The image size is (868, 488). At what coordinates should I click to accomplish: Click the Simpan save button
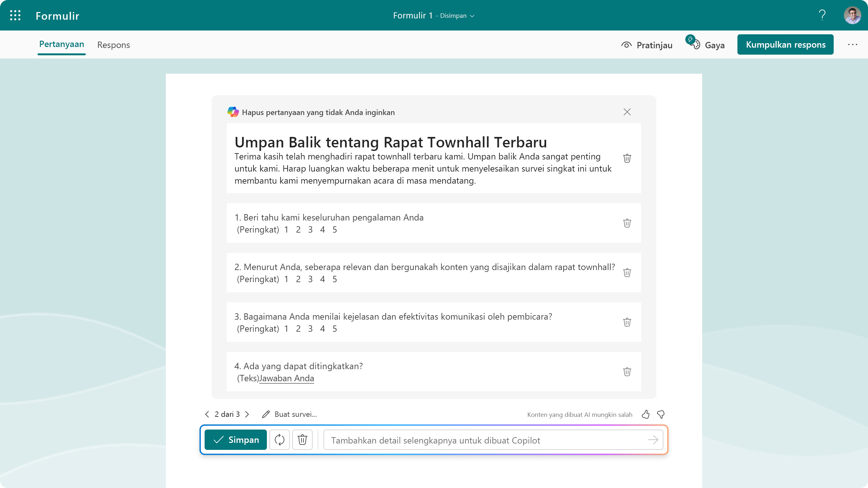[235, 440]
